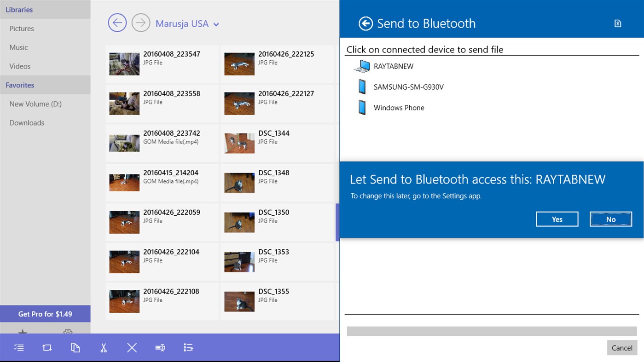Open the Pictures library
Viewport: 644px width, 362px height.
click(21, 28)
